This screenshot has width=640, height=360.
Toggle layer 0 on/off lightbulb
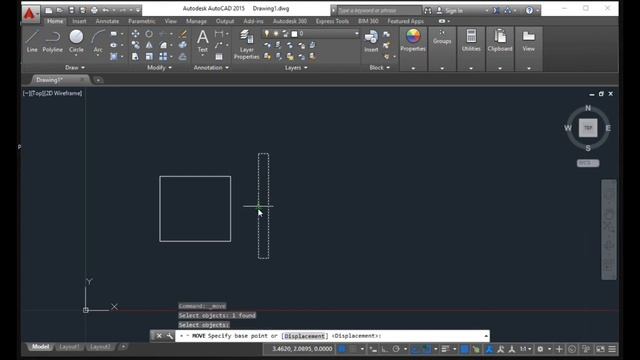(x=267, y=33)
